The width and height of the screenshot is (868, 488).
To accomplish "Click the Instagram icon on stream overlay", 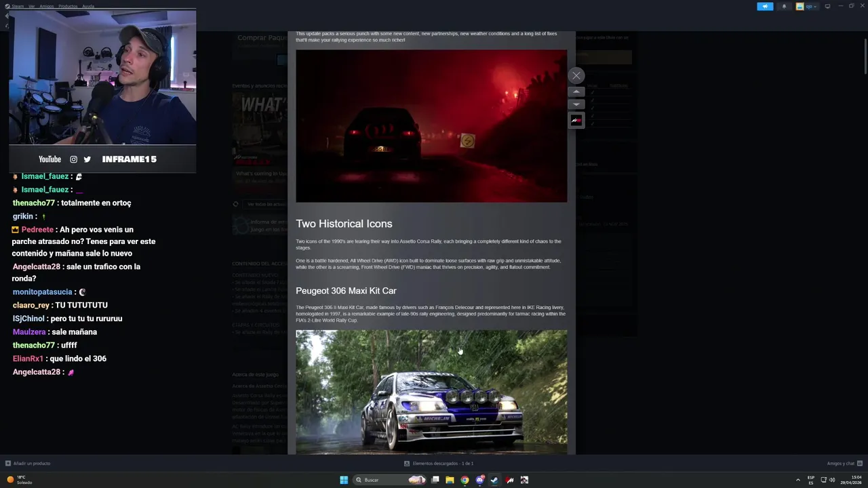I will coord(74,159).
